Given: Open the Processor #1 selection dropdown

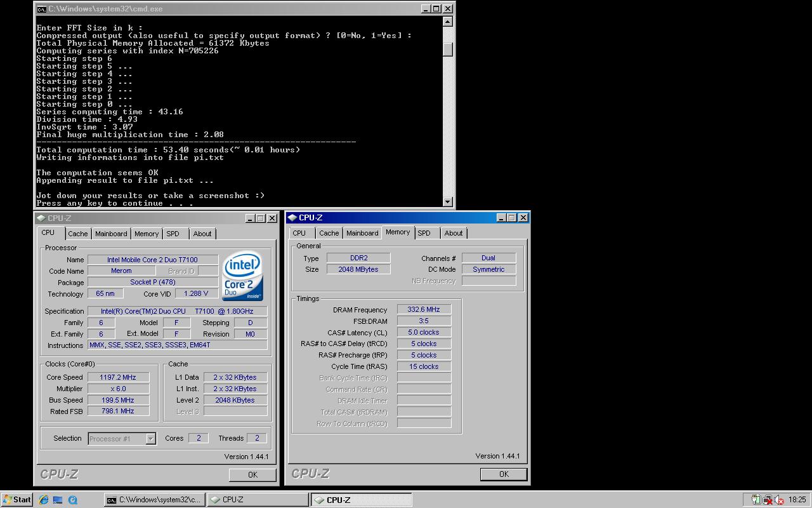Looking at the screenshot, I should [150, 438].
